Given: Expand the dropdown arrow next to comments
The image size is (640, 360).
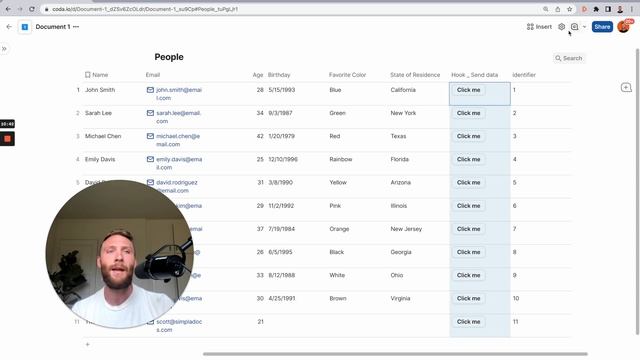Looking at the screenshot, I should click(584, 27).
